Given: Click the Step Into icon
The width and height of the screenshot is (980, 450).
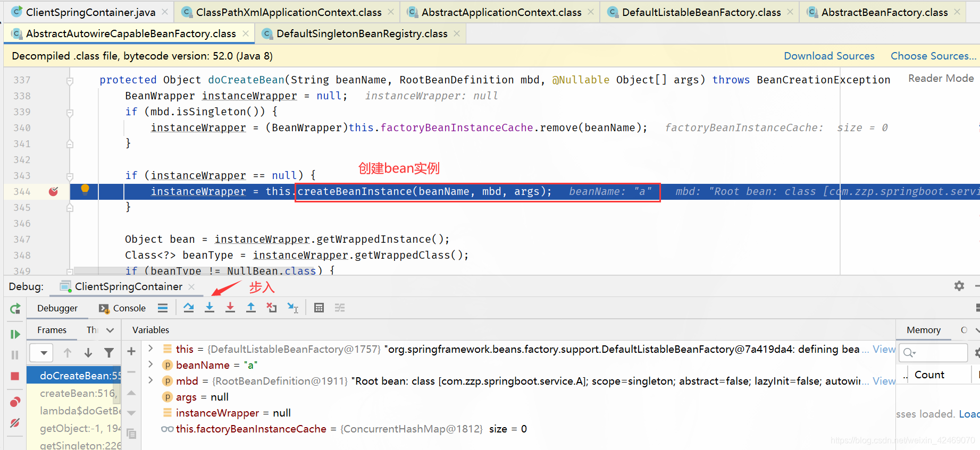Looking at the screenshot, I should 210,308.
